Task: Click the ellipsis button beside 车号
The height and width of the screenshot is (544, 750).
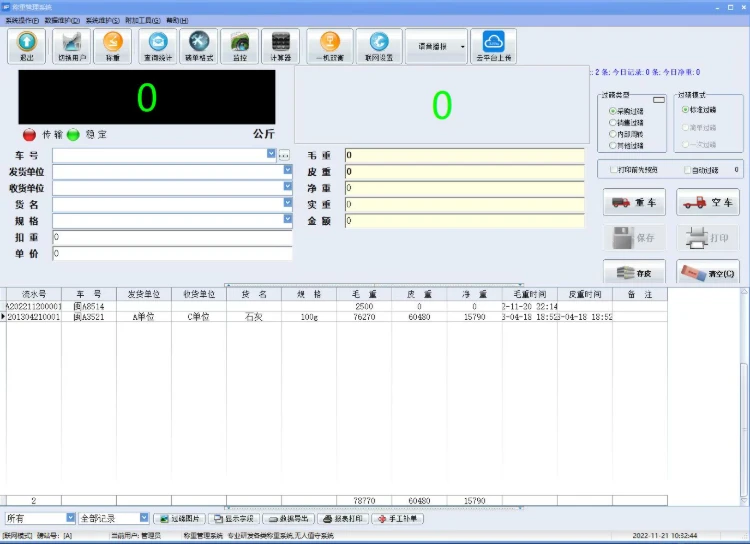Action: [284, 155]
